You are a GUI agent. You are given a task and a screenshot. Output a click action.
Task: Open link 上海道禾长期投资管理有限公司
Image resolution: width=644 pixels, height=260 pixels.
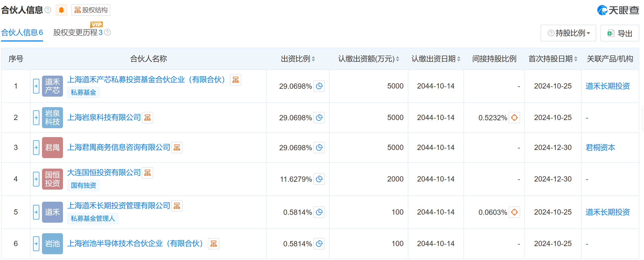tap(119, 206)
